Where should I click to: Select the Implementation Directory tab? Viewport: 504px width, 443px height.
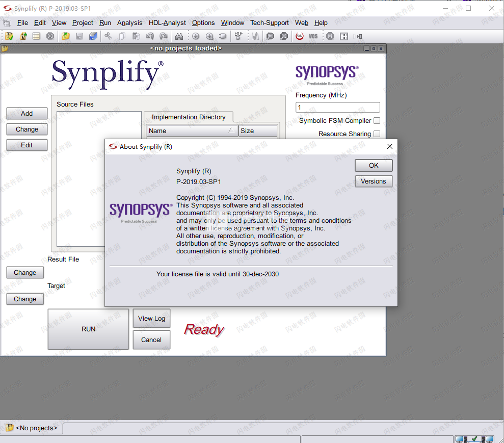coord(189,117)
